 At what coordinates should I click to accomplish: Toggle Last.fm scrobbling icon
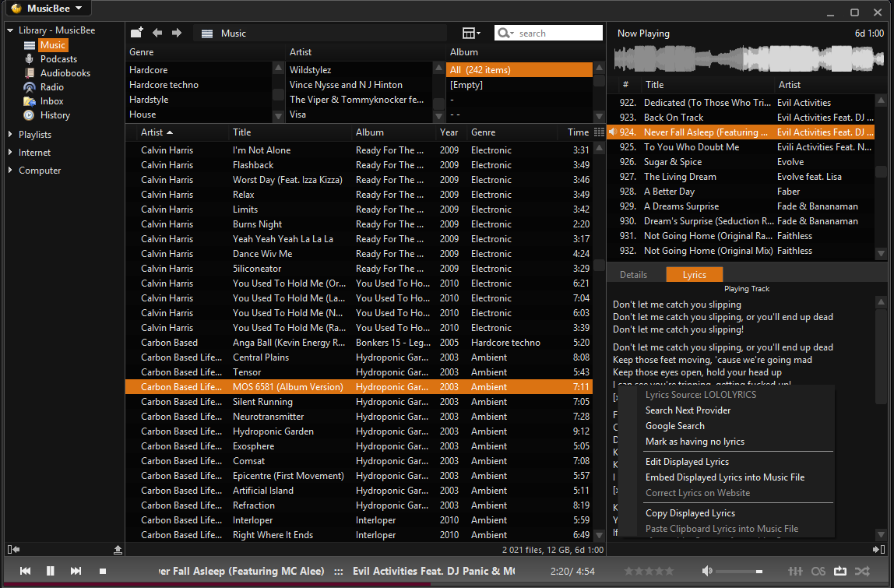pos(818,571)
